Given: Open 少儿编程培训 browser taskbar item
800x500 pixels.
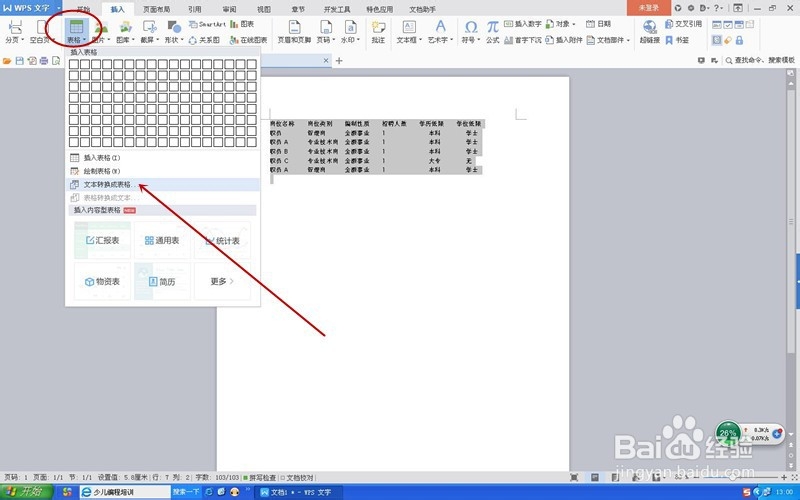Looking at the screenshot, I should [126, 492].
